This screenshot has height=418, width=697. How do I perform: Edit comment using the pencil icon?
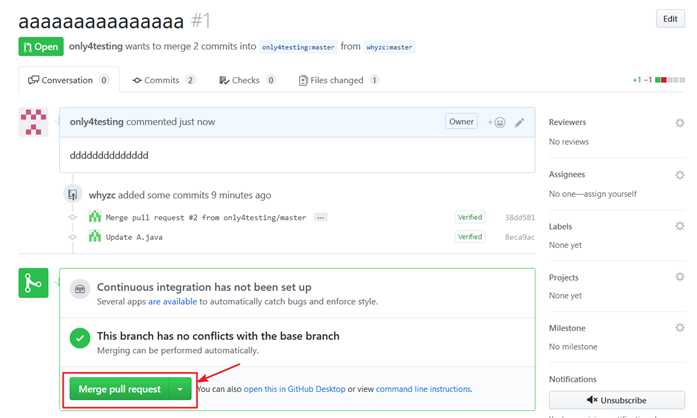pos(519,122)
